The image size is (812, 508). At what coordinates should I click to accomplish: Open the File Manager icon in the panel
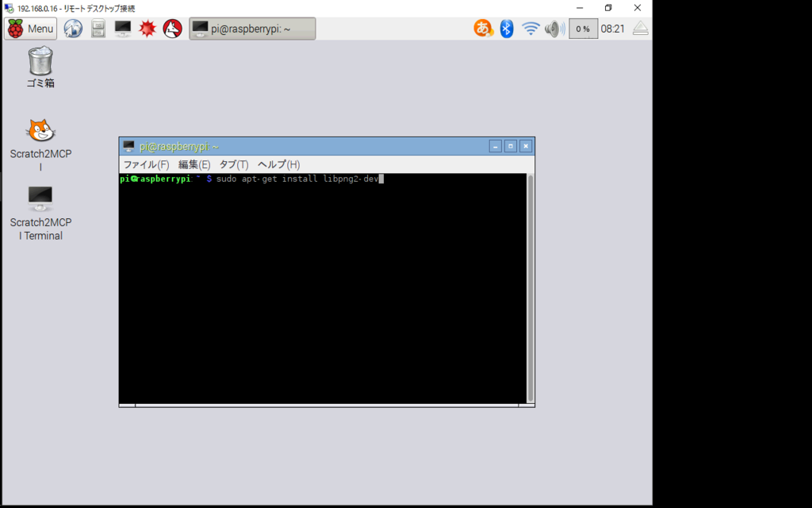pyautogui.click(x=98, y=29)
